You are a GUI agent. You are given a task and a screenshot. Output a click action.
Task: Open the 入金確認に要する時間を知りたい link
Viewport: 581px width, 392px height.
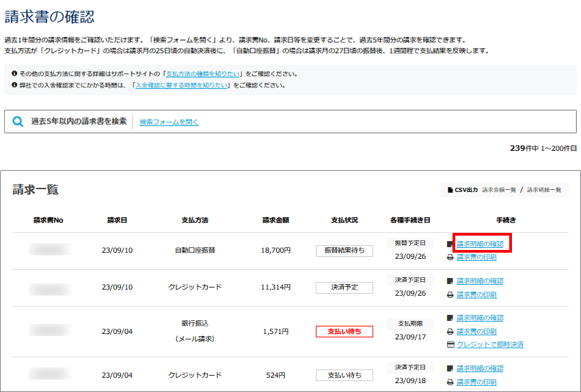[x=180, y=85]
